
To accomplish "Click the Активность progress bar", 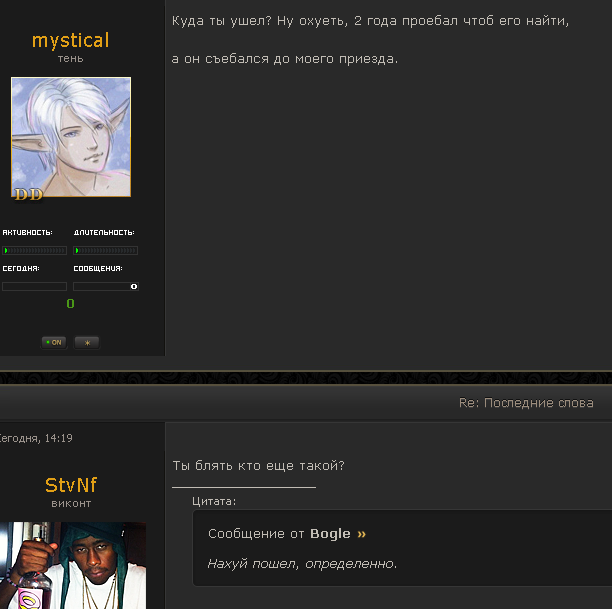I will [x=34, y=251].
